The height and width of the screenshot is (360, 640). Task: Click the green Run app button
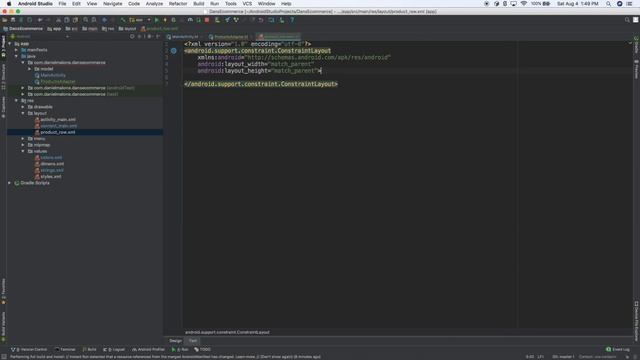[x=157, y=20]
